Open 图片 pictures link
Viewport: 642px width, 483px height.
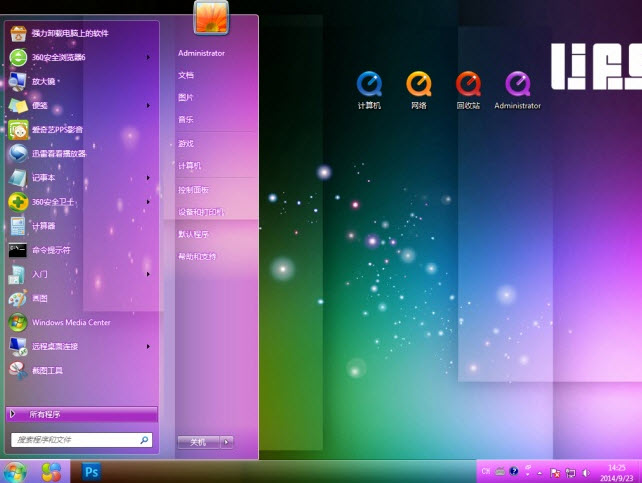tap(185, 97)
